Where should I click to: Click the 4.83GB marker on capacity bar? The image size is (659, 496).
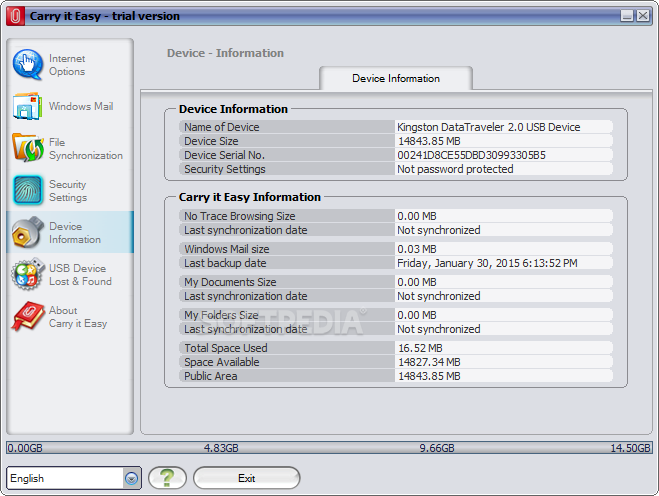221,448
